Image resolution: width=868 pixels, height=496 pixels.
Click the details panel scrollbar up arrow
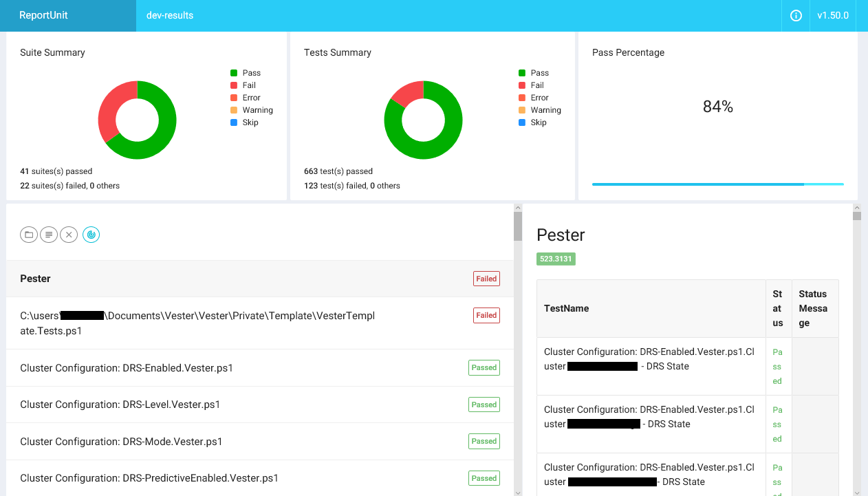pos(857,208)
